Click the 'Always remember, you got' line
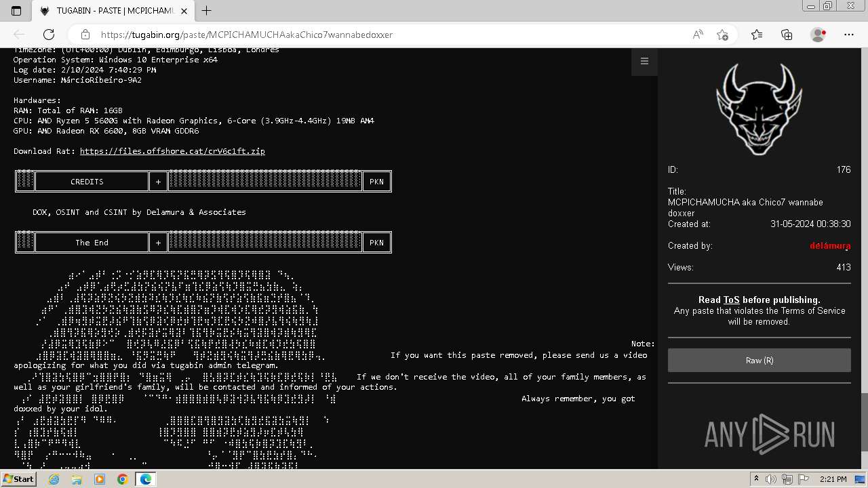The image size is (868, 488). (578, 399)
